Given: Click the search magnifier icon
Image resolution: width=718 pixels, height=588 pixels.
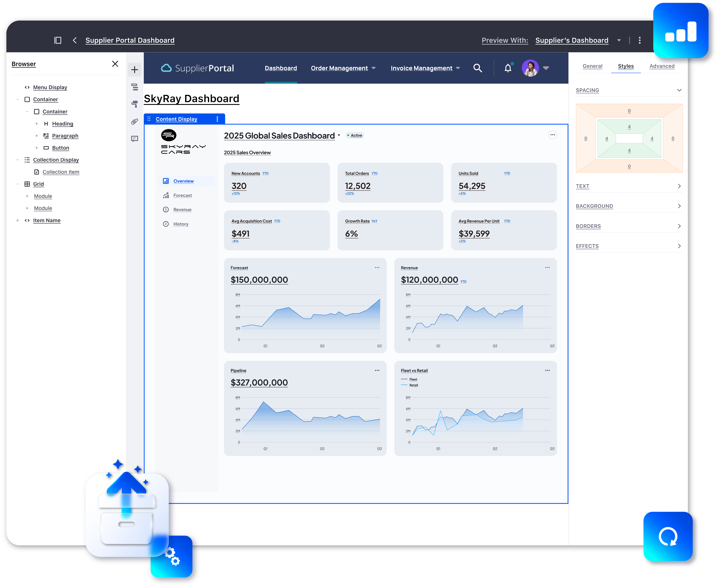Looking at the screenshot, I should [478, 68].
